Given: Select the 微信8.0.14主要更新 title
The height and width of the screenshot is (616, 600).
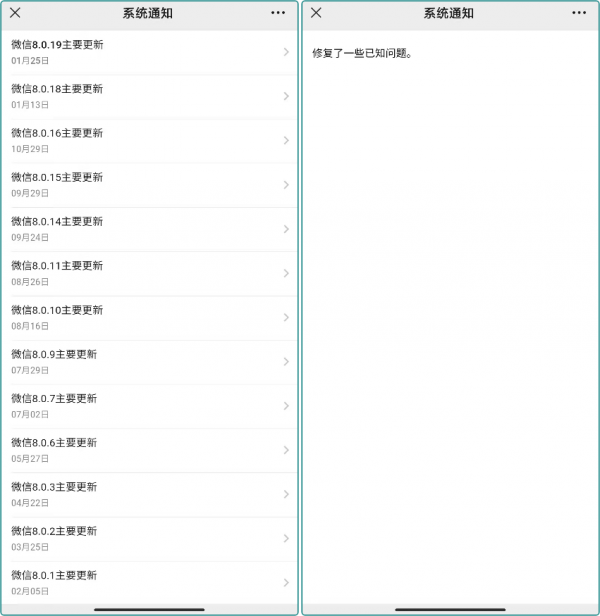Looking at the screenshot, I should coord(57,222).
